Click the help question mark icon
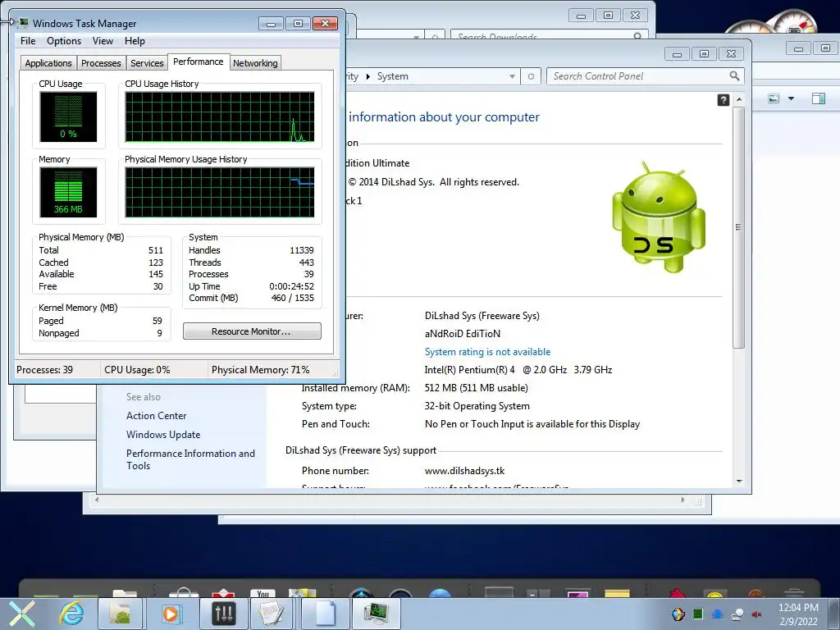The image size is (840, 630). click(724, 99)
